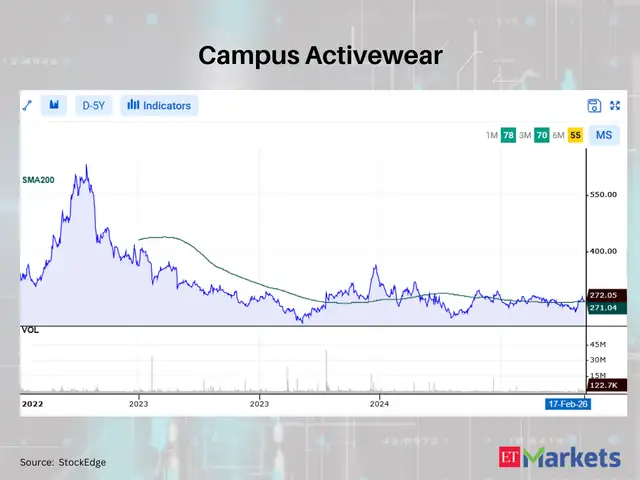The height and width of the screenshot is (480, 640).
Task: Open the Indicators menu
Action: (159, 106)
